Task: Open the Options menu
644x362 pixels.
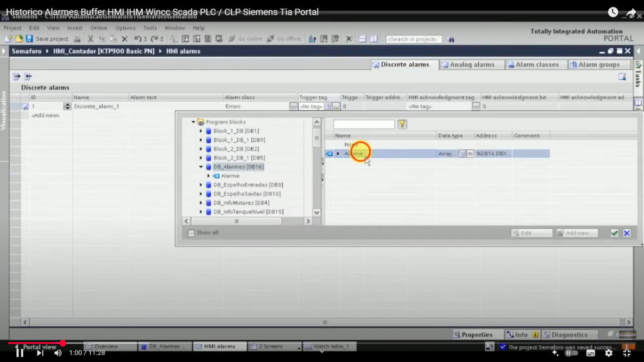Action: (125, 28)
